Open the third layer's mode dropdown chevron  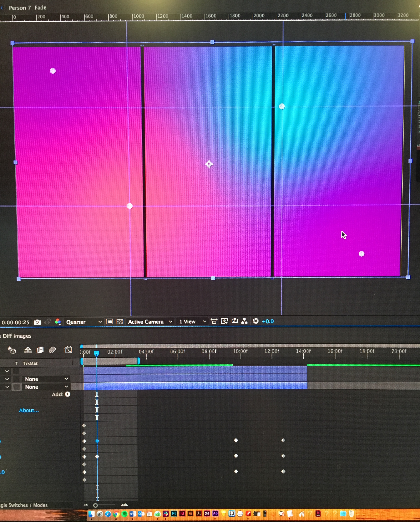7,387
